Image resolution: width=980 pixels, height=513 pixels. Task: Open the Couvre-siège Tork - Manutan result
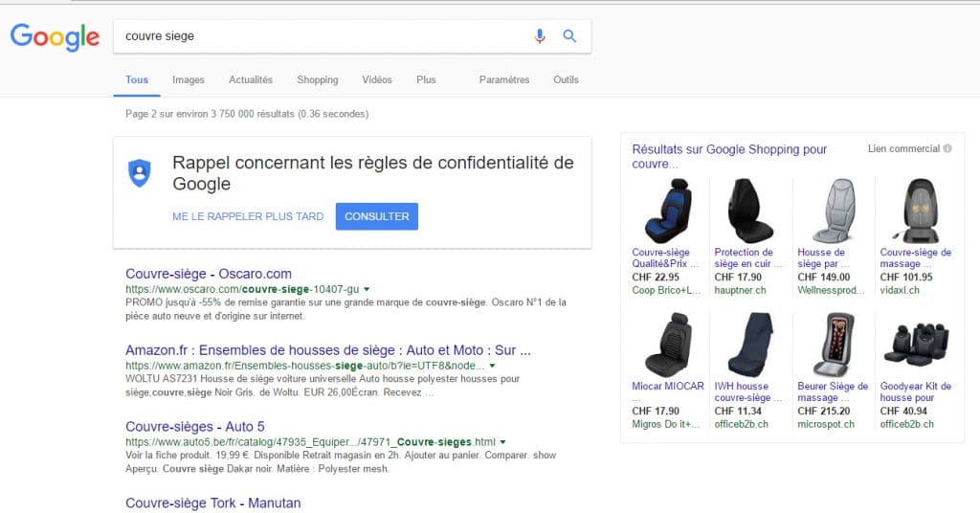pyautogui.click(x=213, y=503)
